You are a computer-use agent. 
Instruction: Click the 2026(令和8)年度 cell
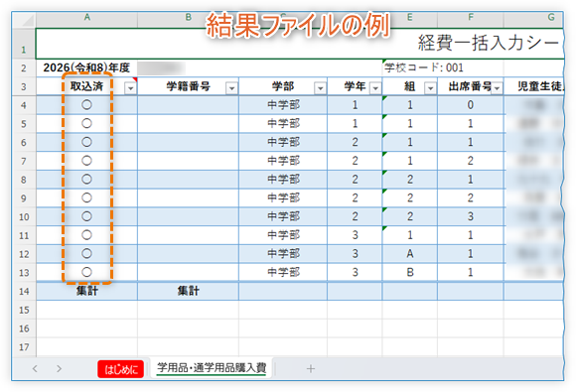(x=86, y=67)
